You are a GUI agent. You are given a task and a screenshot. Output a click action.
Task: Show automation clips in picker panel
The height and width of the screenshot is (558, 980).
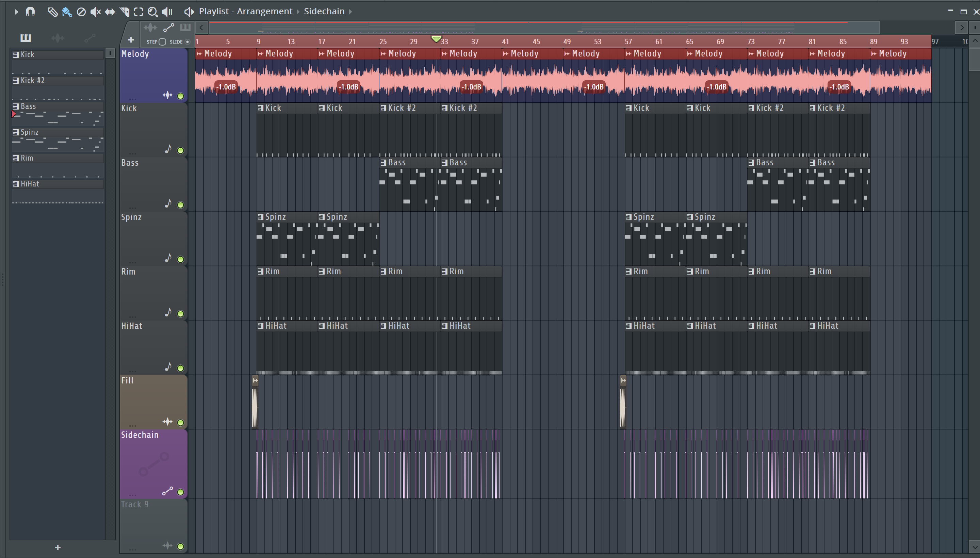[90, 37]
